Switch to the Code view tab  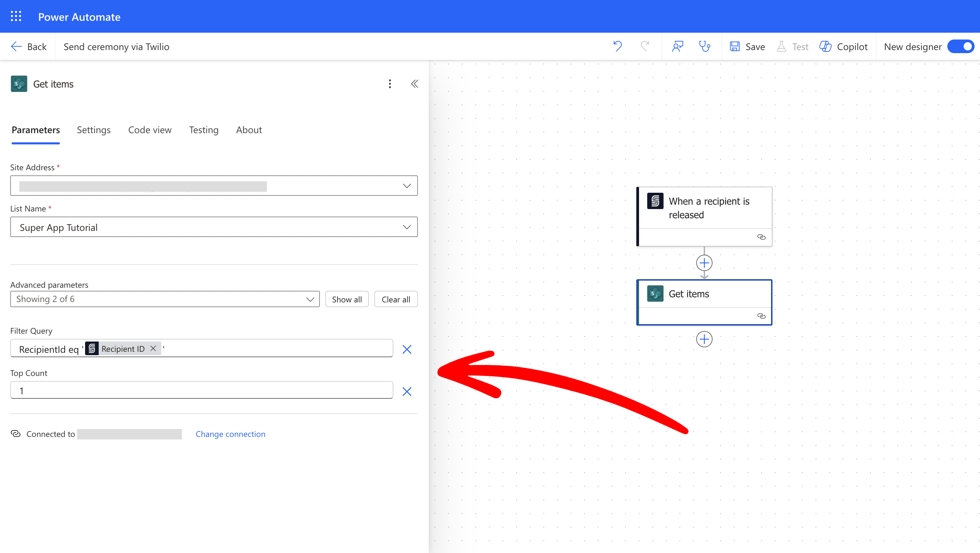(x=149, y=130)
